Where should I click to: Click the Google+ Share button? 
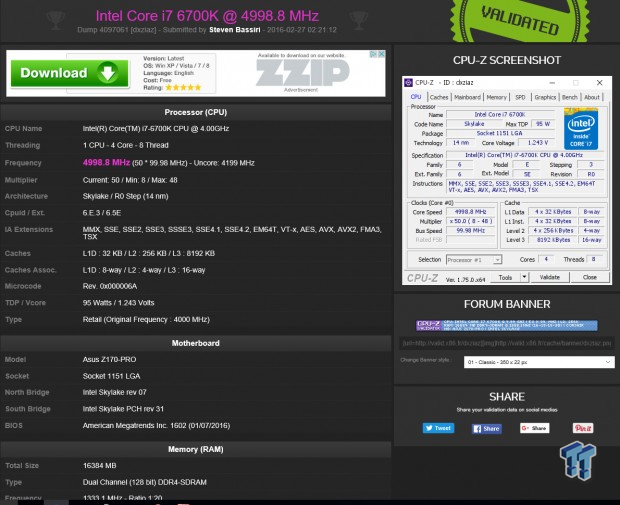[x=535, y=428]
